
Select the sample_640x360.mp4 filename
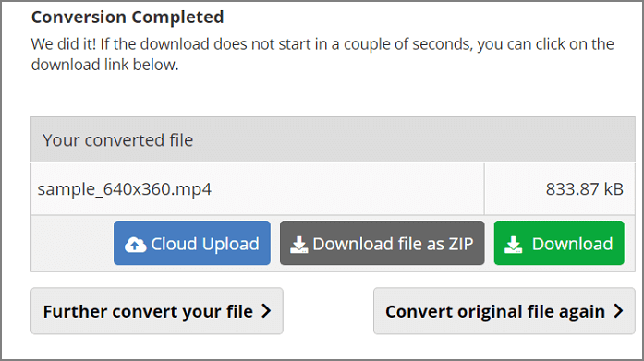(x=125, y=189)
